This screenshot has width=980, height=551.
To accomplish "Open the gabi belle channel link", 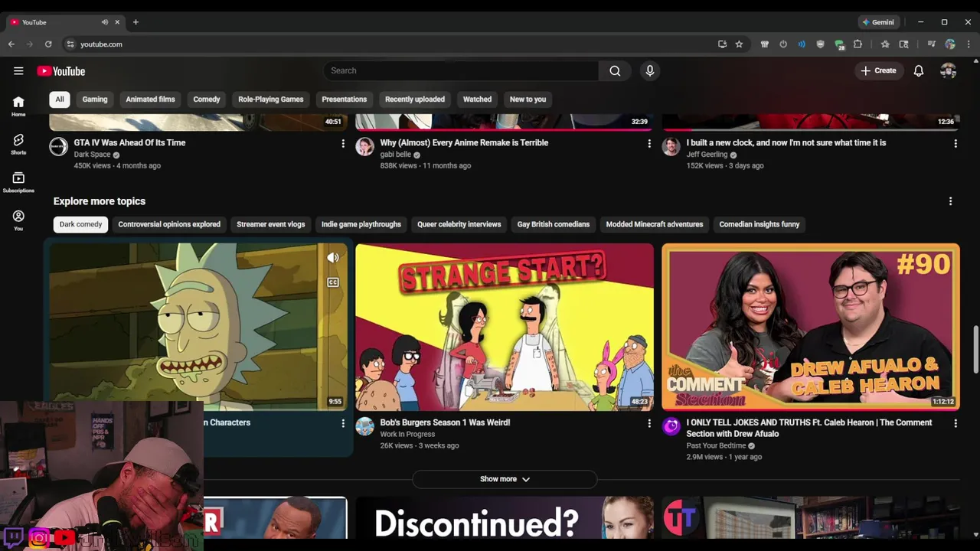I will pos(396,155).
